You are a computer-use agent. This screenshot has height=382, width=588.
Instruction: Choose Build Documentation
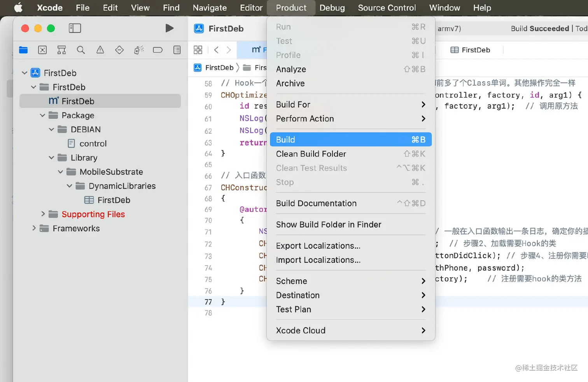point(351,203)
